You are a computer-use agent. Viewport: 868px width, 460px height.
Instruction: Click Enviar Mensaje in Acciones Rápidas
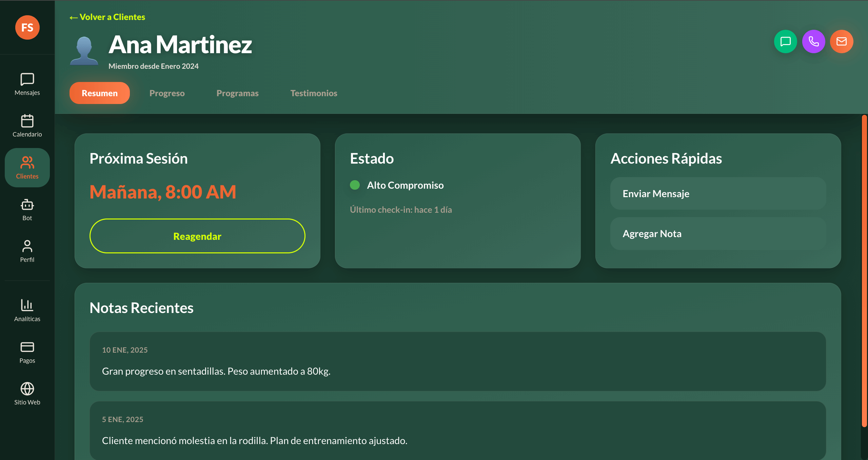(718, 193)
